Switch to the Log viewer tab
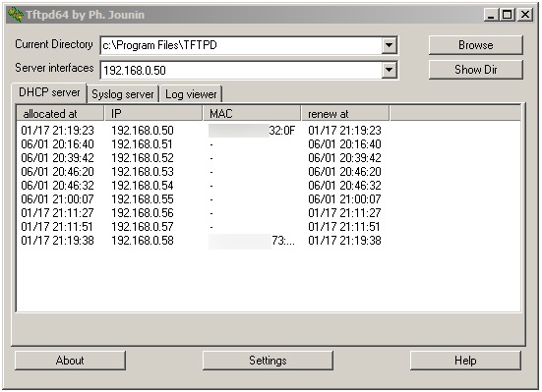The image size is (542, 392). tap(191, 94)
